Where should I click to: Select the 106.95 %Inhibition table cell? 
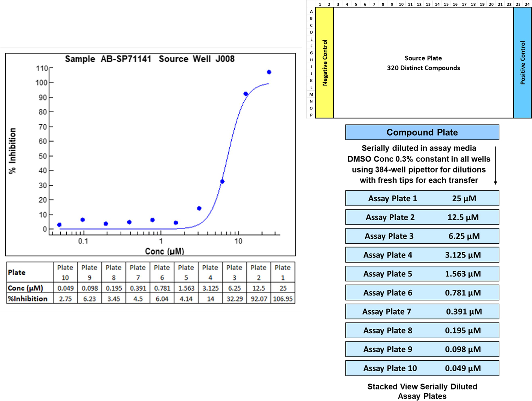coord(283,299)
